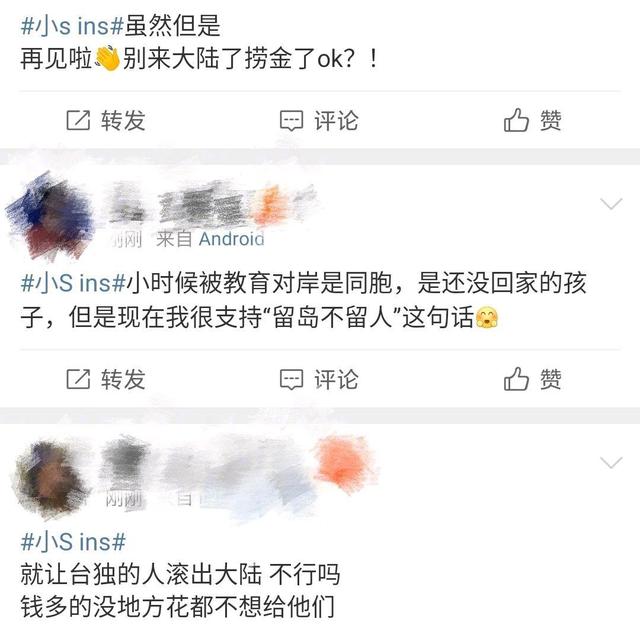The height and width of the screenshot is (638, 640).
Task: Open the blurred avatar of the third poster
Action: pos(51,476)
